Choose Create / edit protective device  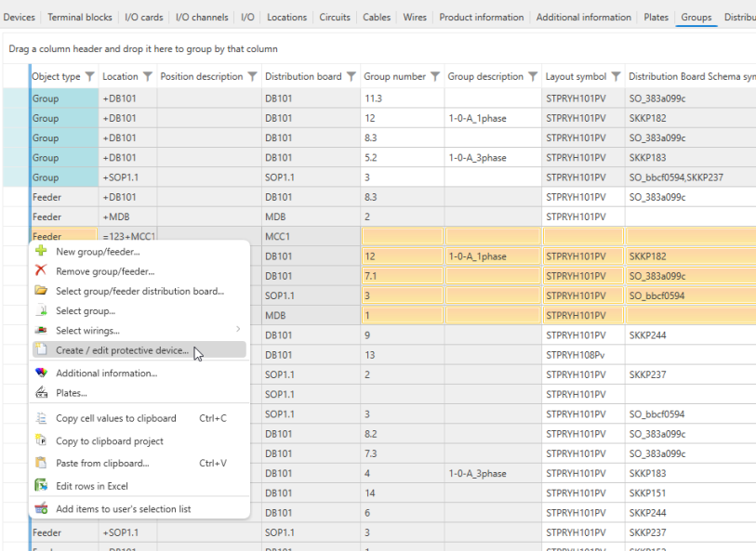coord(122,351)
